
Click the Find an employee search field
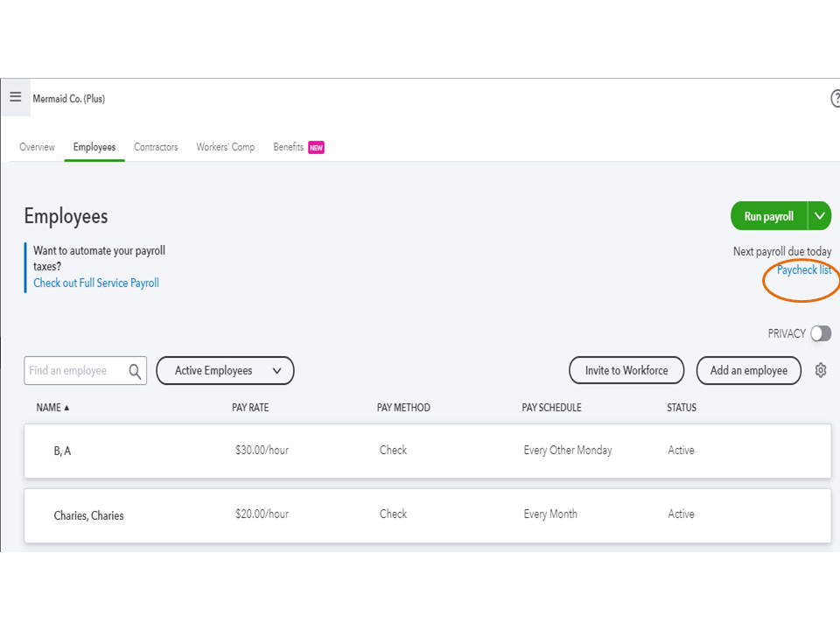74,371
